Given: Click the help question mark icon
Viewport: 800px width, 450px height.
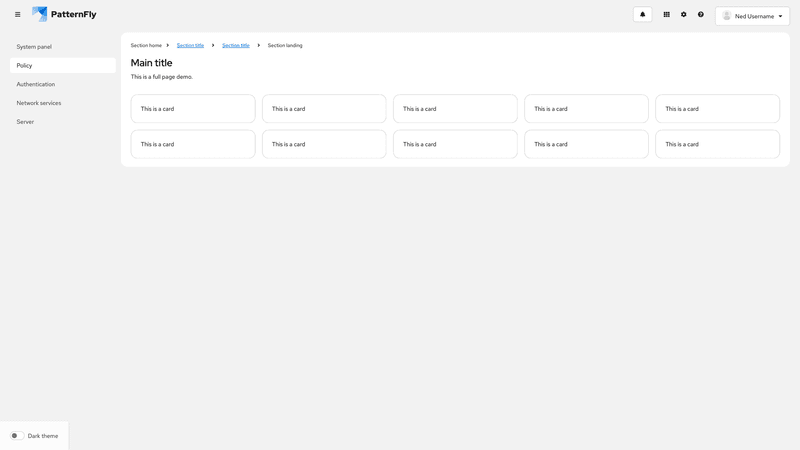Looking at the screenshot, I should pyautogui.click(x=701, y=15).
